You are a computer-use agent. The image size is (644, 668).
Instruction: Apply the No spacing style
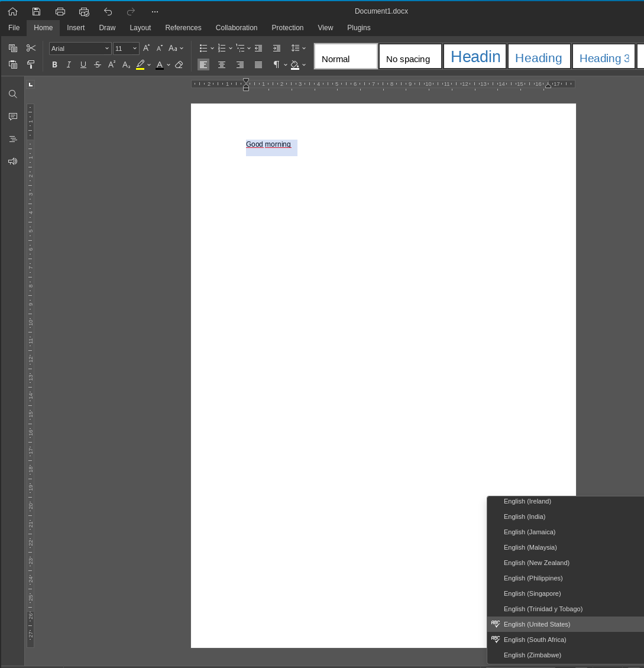tap(410, 56)
